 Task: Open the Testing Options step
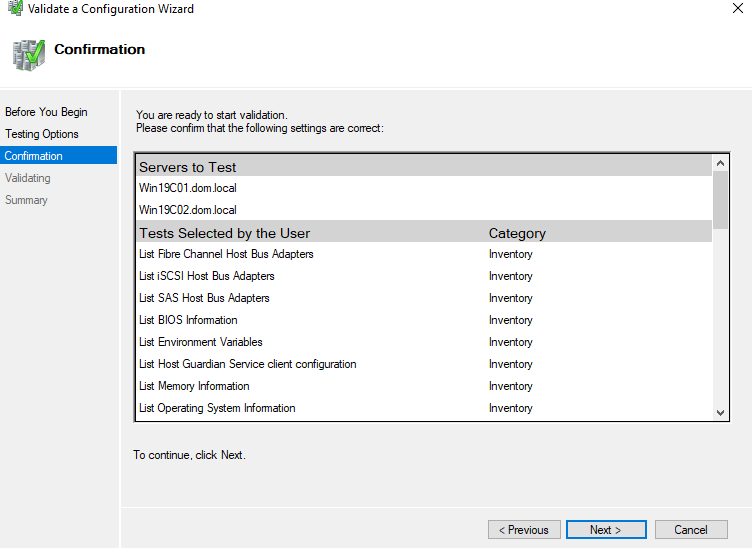(42, 134)
